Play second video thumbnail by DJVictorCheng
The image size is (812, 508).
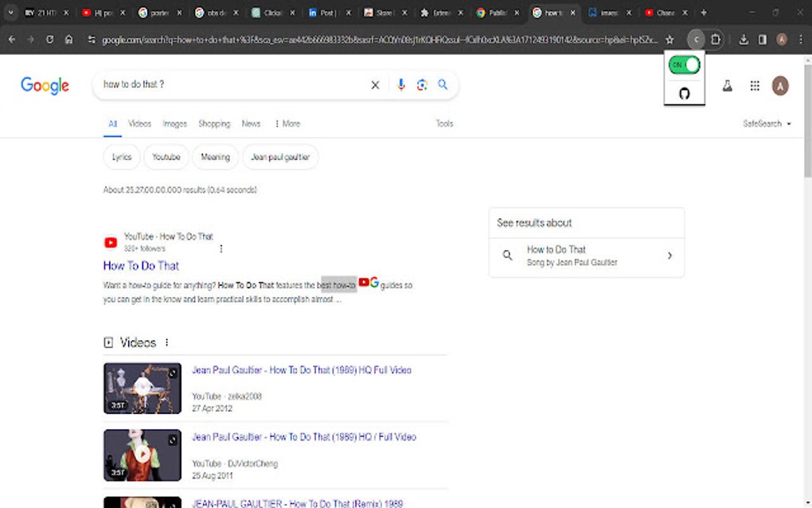(x=142, y=455)
